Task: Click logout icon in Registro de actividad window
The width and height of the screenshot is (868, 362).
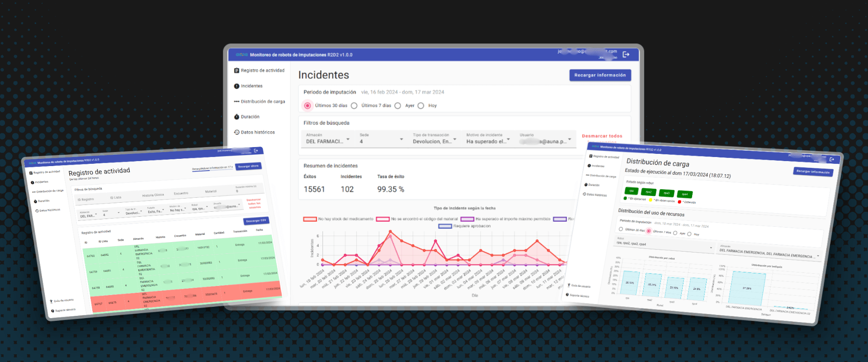Action: (x=256, y=151)
